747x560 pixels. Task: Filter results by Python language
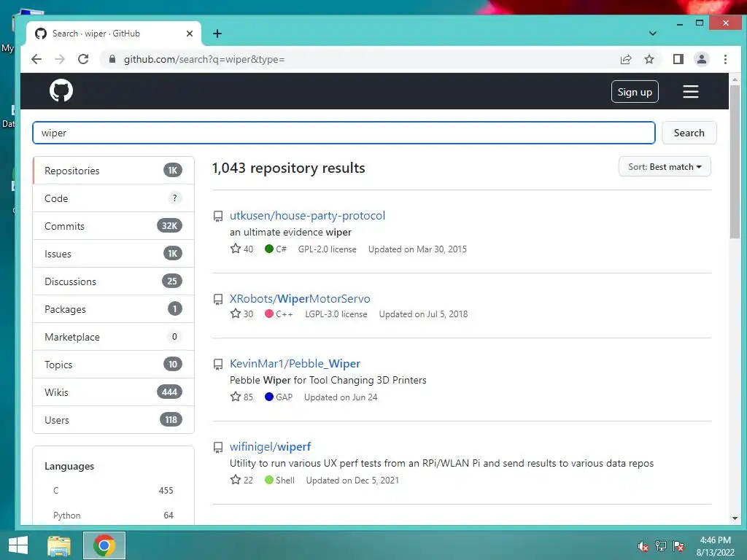113,515
